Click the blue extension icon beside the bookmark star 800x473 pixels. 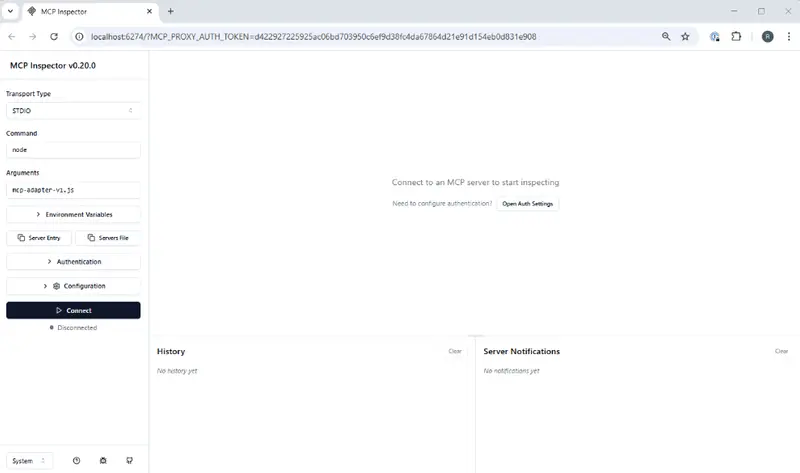(x=715, y=37)
